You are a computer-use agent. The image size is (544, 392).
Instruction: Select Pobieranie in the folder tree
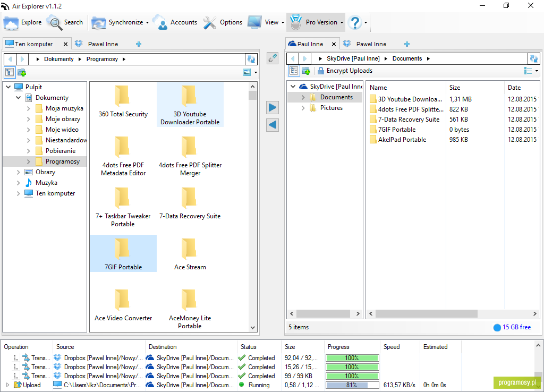[x=61, y=151]
